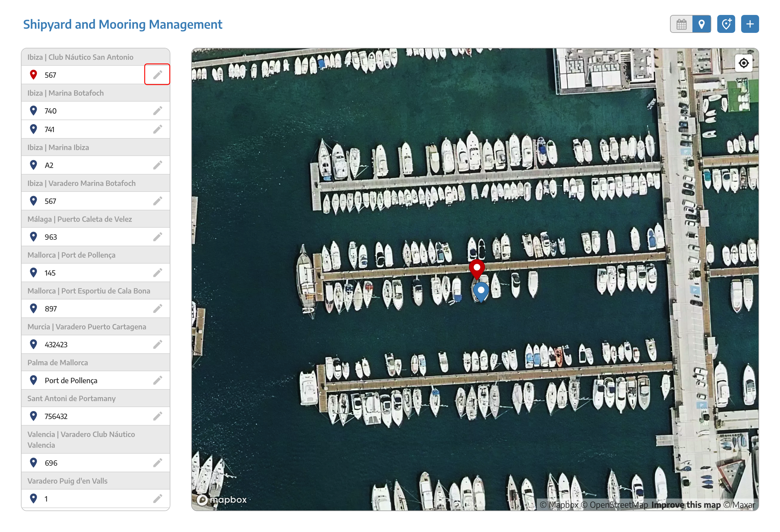This screenshot has height=532, width=780.
Task: Select the Port de Pollença mooring row
Action: pos(96,381)
